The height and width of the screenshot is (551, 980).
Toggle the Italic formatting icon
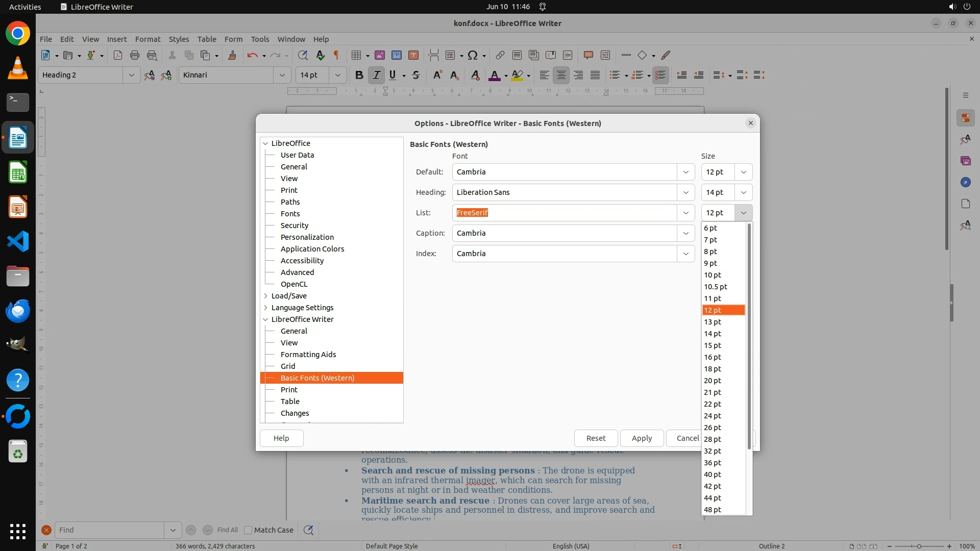point(376,75)
